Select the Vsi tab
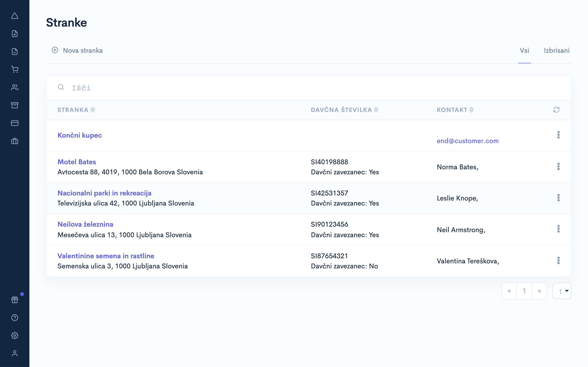Image resolution: width=588 pixels, height=367 pixels. (x=524, y=50)
